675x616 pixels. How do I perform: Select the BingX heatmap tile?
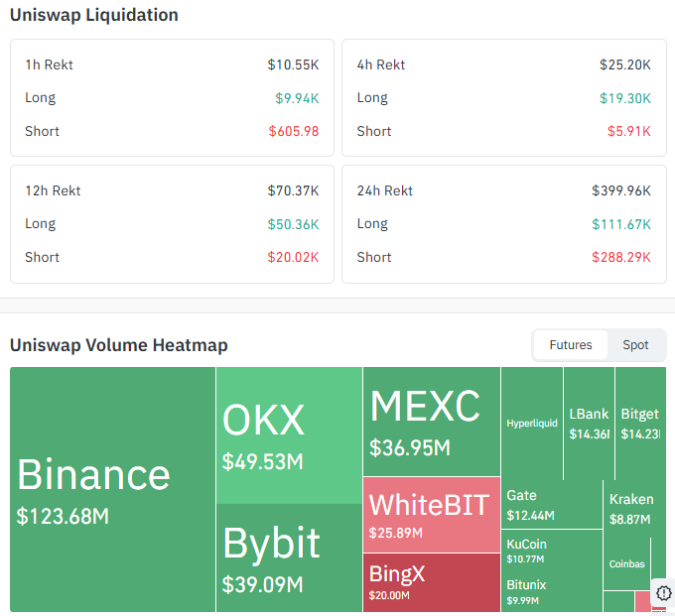432,582
